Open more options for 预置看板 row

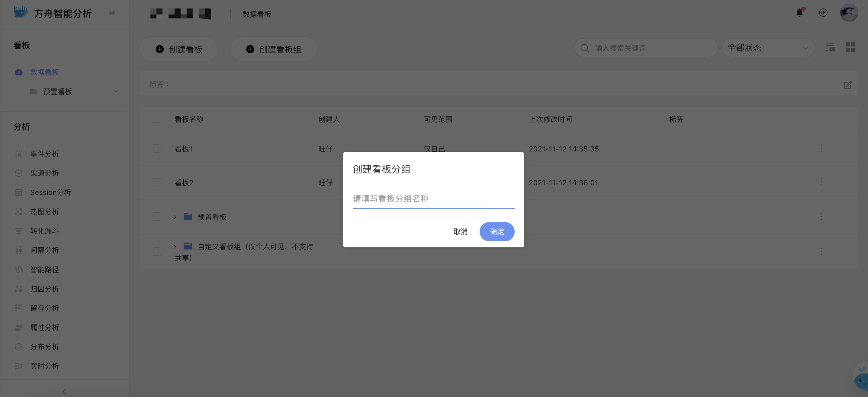click(x=821, y=216)
